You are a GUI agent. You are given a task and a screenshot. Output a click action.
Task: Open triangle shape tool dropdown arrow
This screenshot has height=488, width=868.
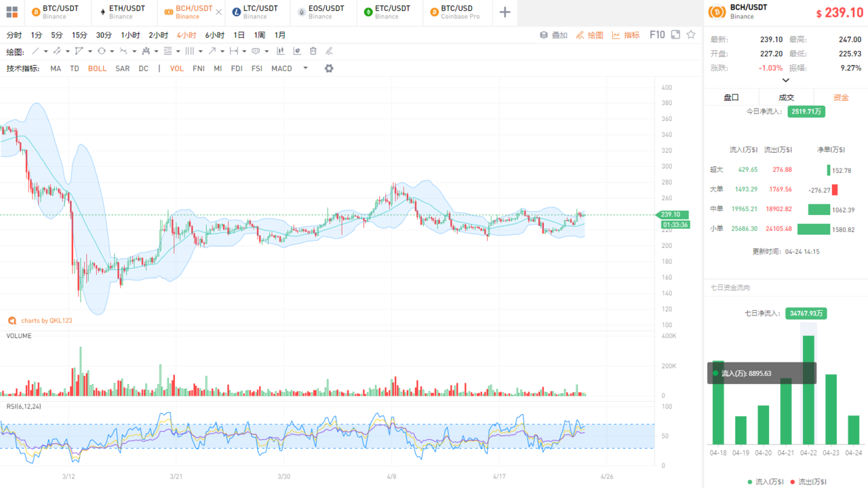coord(90,52)
